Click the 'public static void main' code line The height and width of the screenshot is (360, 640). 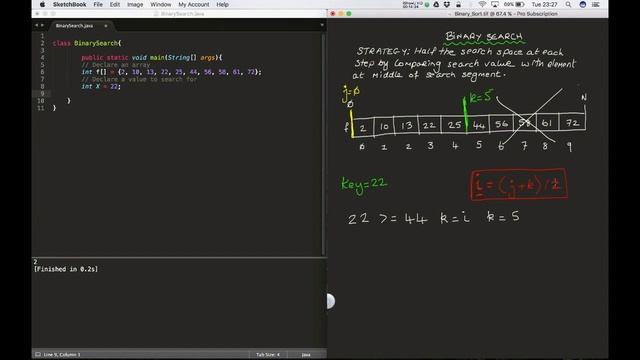click(151, 58)
